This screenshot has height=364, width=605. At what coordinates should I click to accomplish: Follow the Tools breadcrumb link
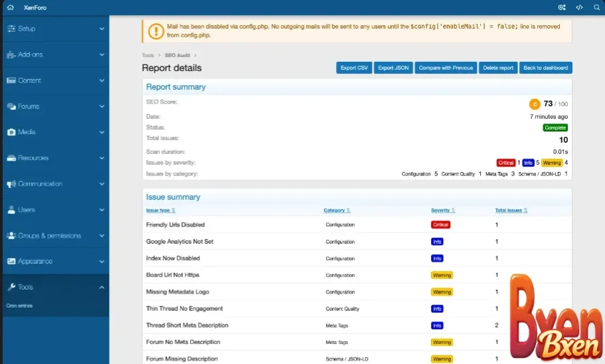coord(148,55)
